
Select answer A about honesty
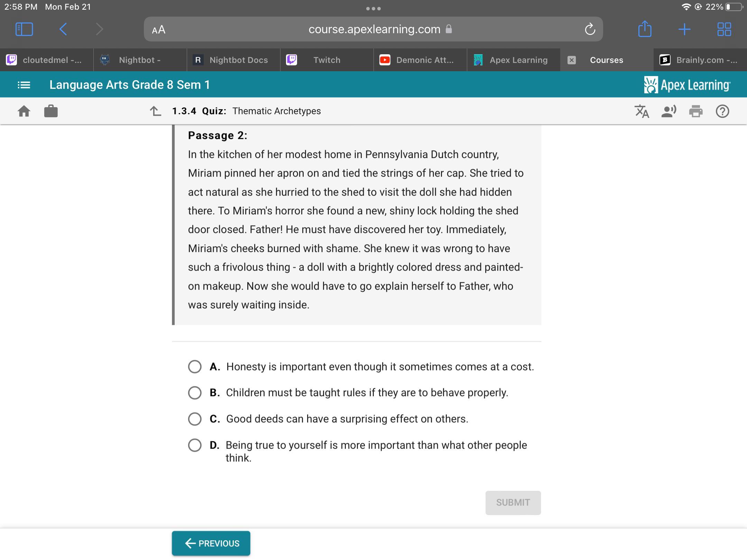click(x=195, y=366)
